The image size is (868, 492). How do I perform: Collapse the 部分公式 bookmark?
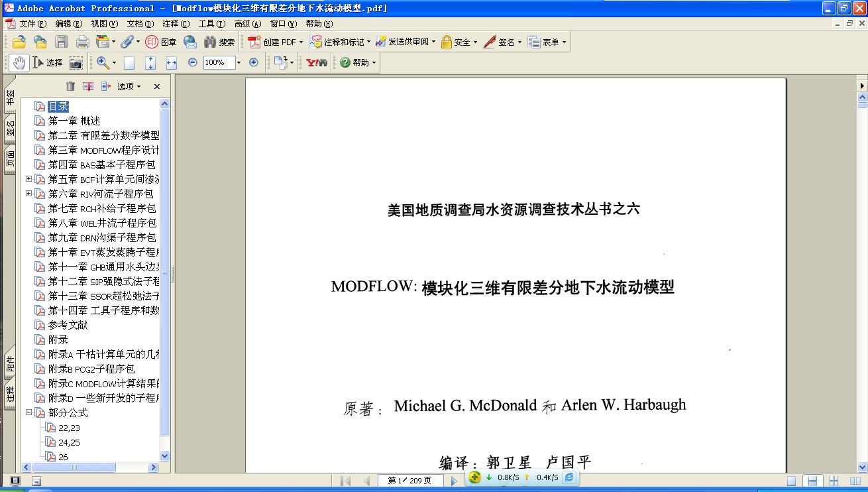coord(28,412)
